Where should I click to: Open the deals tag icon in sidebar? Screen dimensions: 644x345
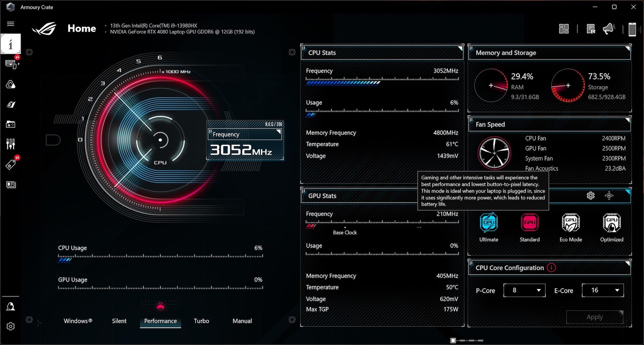point(11,165)
